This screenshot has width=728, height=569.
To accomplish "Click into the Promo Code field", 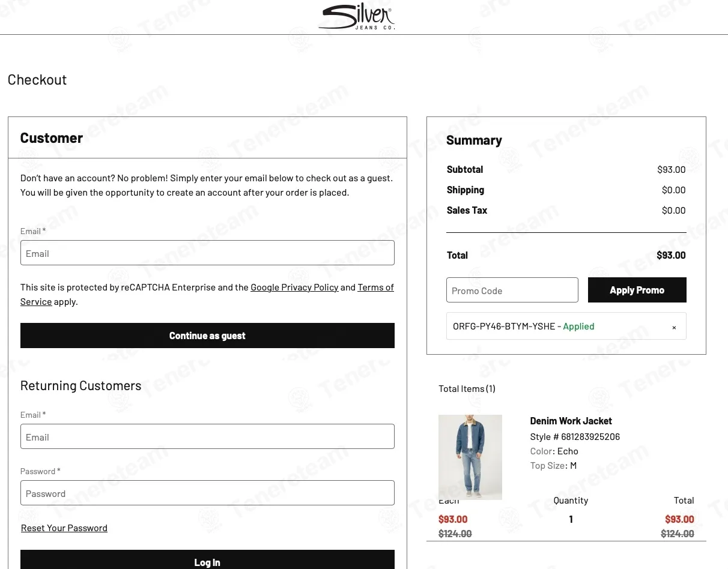I will click(512, 291).
